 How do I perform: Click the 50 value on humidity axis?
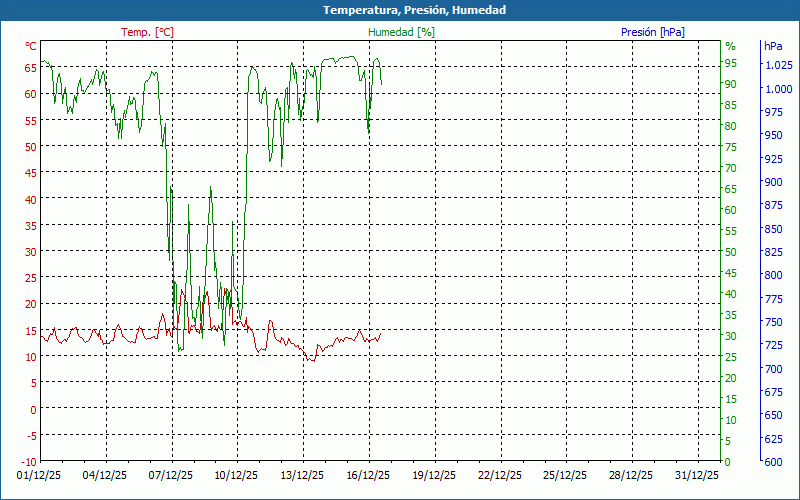730,252
